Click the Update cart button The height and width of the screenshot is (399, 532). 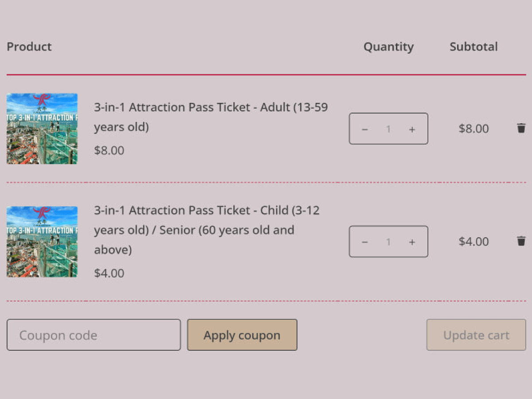click(476, 335)
